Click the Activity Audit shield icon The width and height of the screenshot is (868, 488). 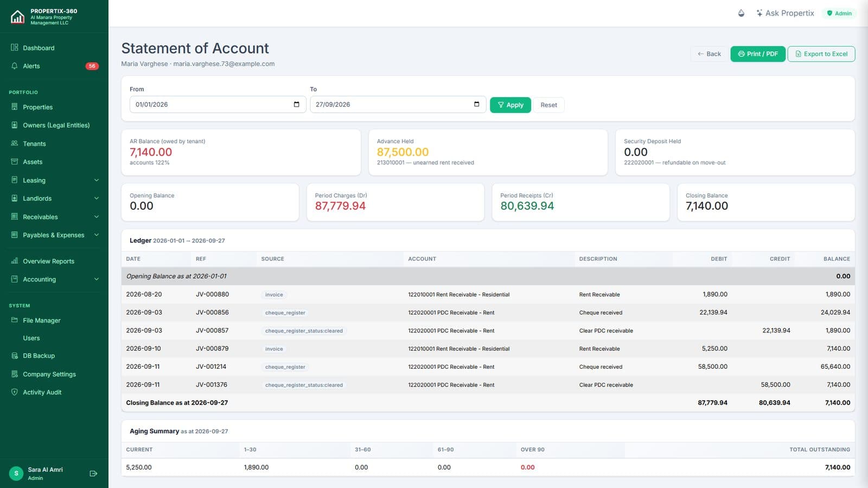point(15,392)
